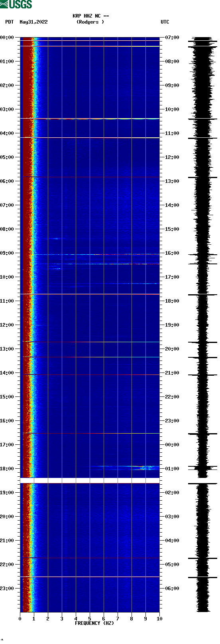Click the 16:00 UTC time label
220x644 pixels.
tap(172, 253)
